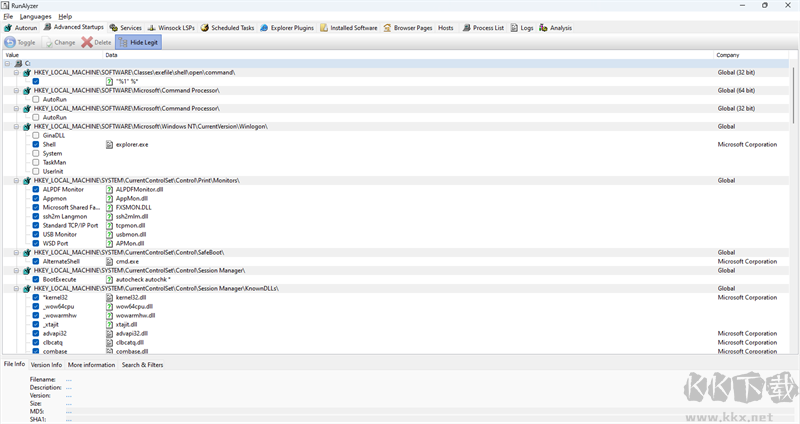800x424 pixels.
Task: Open the Help menu
Action: click(x=65, y=16)
